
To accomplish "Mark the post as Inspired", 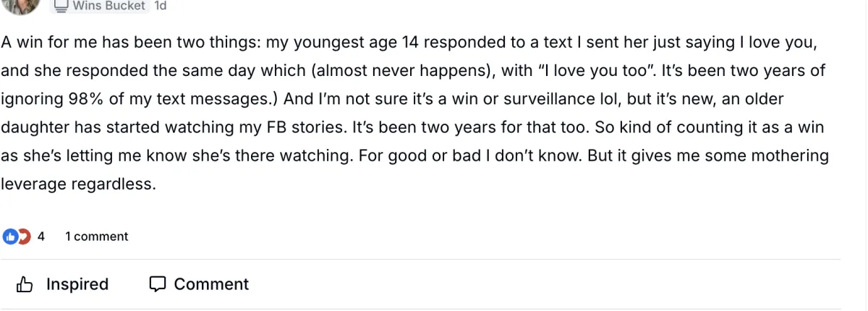I will click(62, 284).
